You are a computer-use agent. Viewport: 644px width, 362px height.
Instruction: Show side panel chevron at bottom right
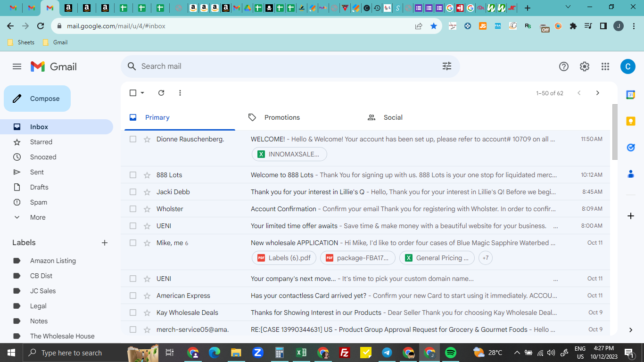[x=631, y=330]
